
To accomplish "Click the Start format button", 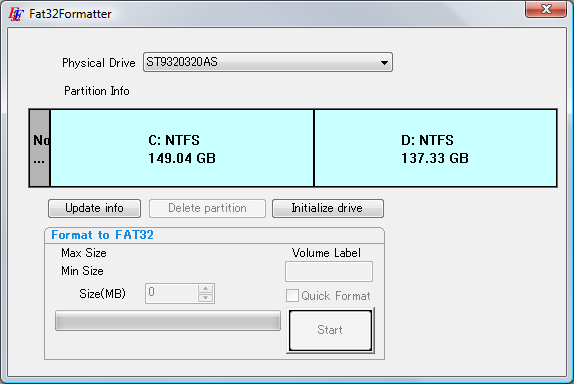I will (330, 330).
